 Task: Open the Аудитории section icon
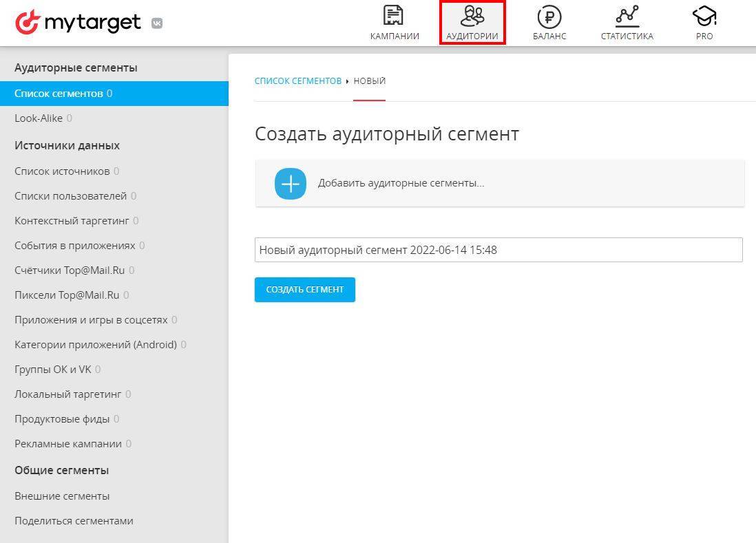coord(472,16)
